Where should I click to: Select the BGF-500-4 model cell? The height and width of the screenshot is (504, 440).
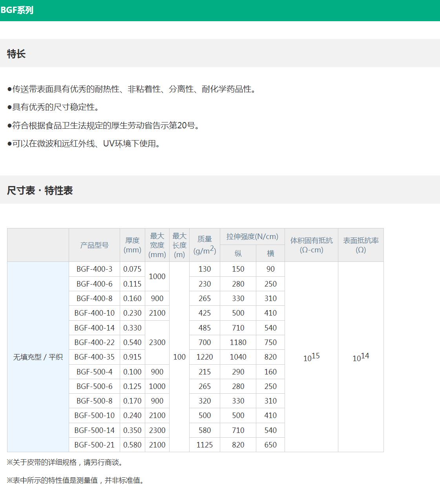(94, 372)
